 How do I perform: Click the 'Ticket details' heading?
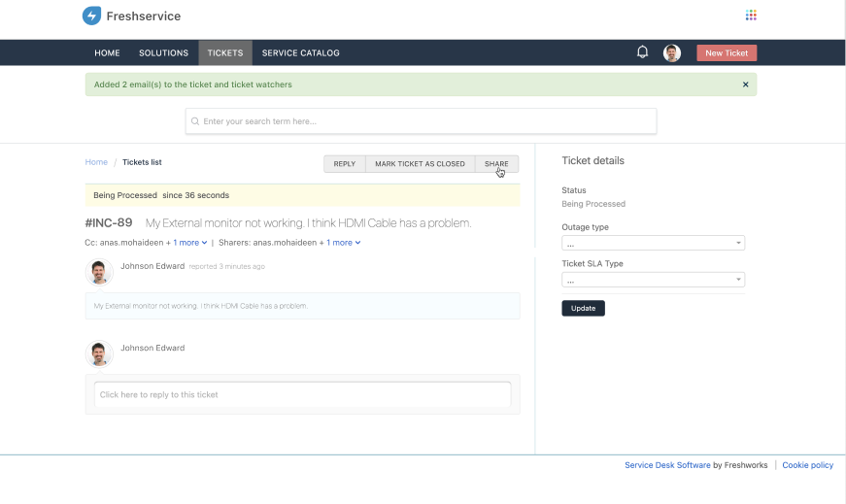tap(592, 161)
